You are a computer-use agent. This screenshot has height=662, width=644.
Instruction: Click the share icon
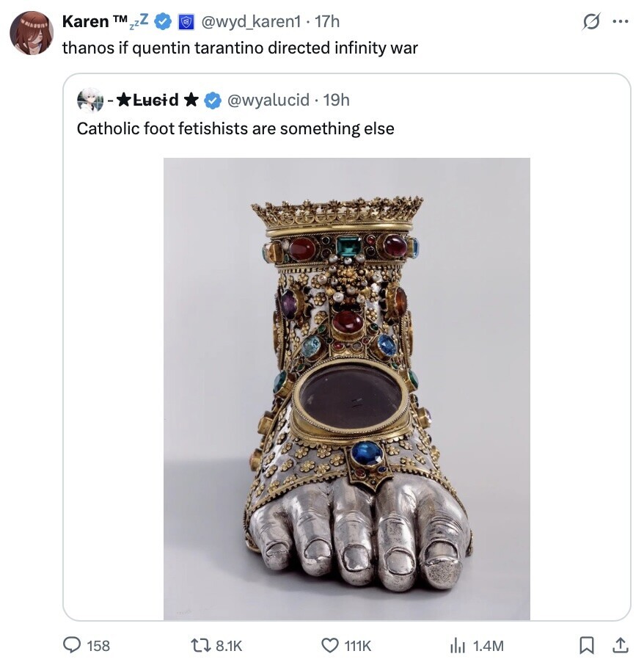tap(621, 645)
